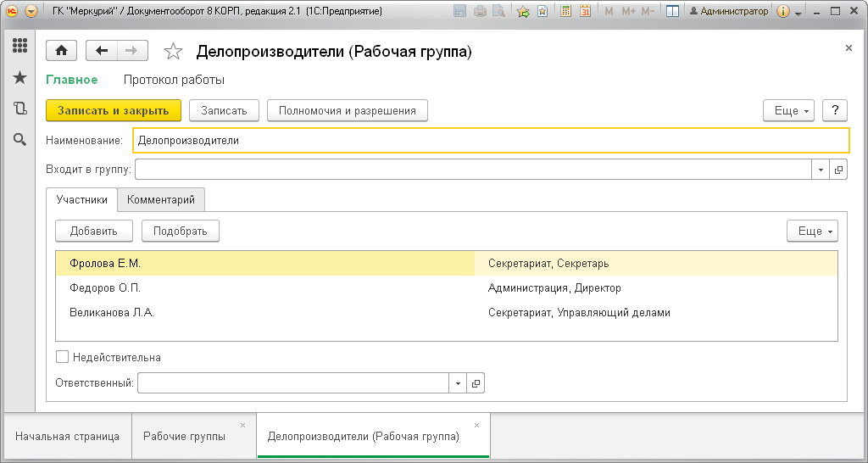Go to home page button

coord(61,51)
